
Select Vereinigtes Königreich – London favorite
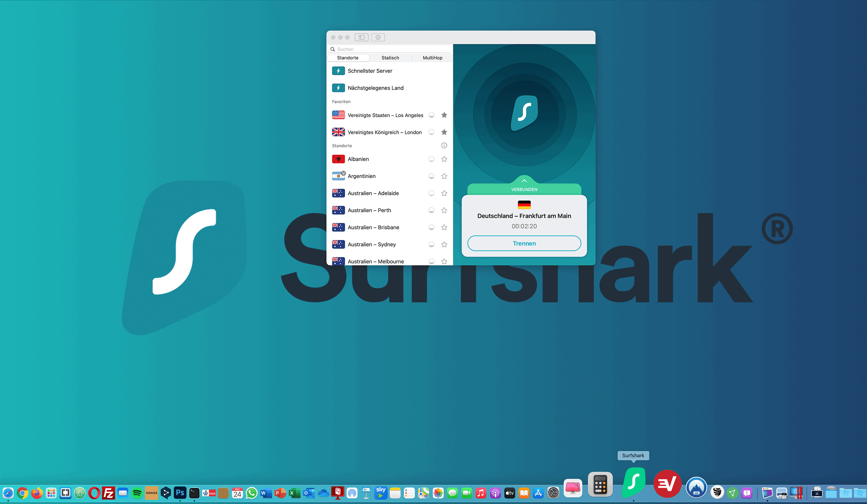pyautogui.click(x=389, y=132)
